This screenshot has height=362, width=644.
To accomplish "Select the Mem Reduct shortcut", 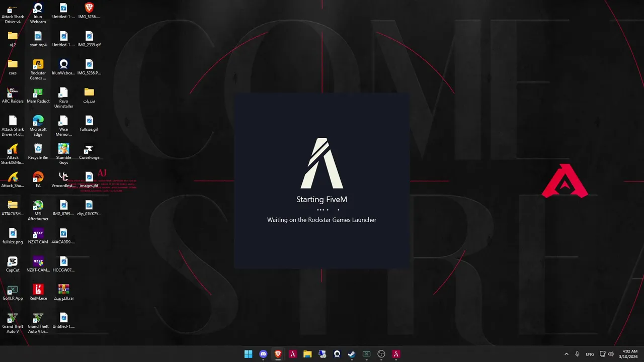I will point(38,96).
